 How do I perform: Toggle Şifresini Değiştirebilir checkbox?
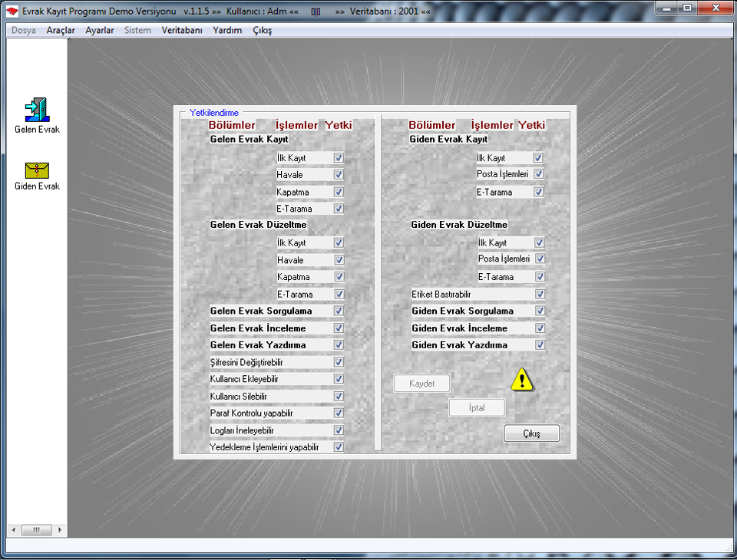[339, 362]
